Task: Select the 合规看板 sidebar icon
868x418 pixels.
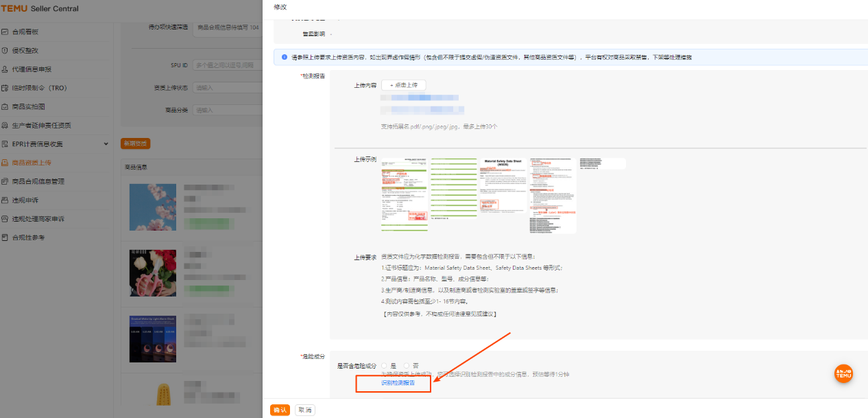Action: 31,31
